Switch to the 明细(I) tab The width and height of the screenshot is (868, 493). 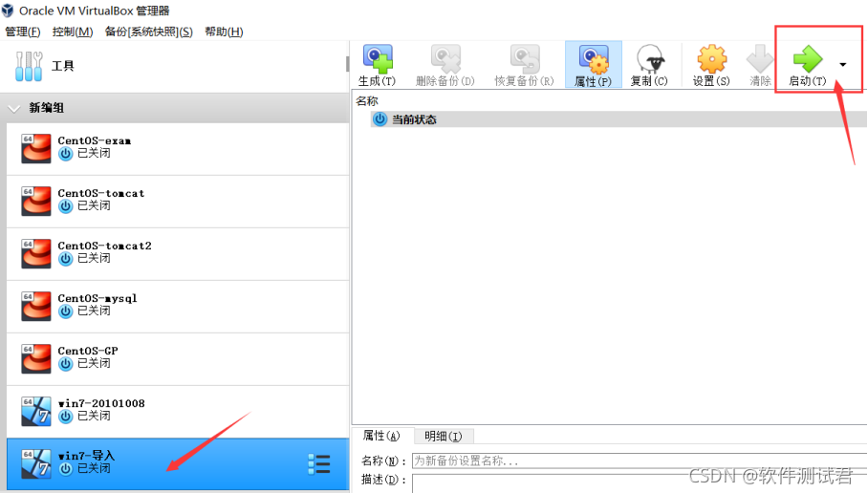443,436
